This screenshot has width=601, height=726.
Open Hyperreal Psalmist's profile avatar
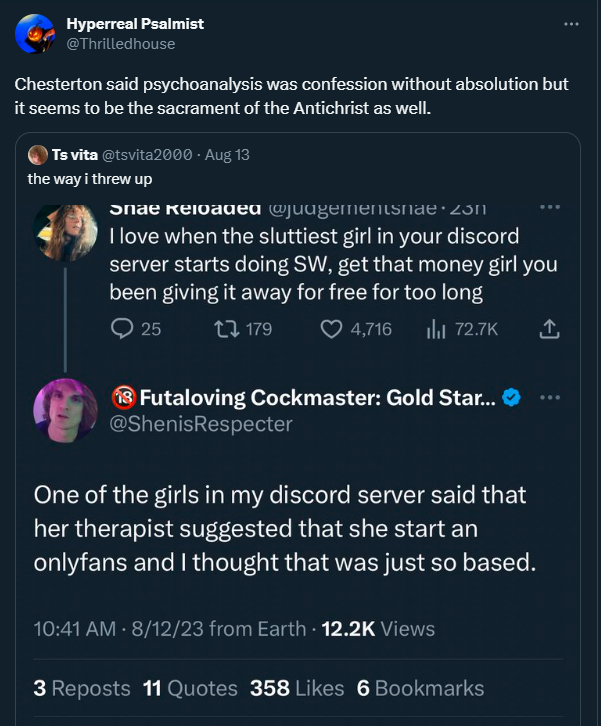(35, 34)
